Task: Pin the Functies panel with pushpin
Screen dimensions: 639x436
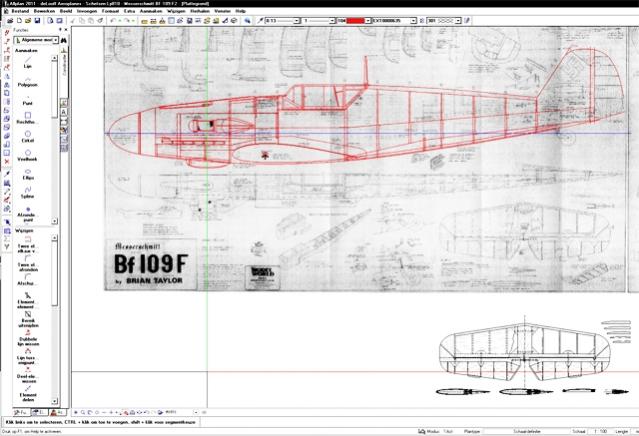Action: tap(60, 30)
